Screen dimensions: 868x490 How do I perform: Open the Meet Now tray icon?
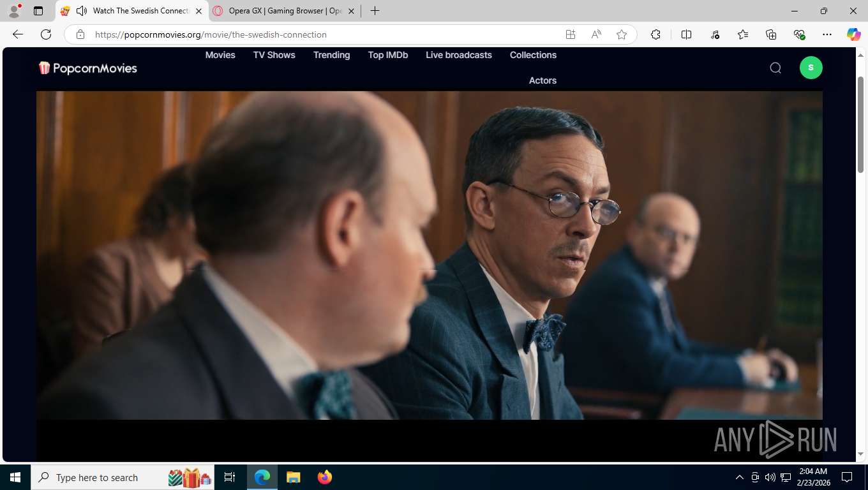[x=755, y=477]
